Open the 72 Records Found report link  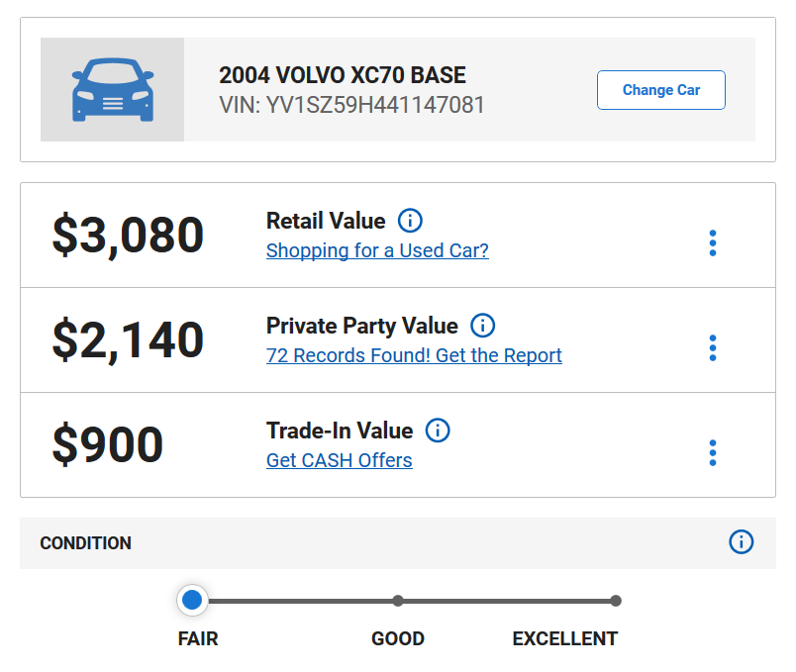pyautogui.click(x=414, y=355)
